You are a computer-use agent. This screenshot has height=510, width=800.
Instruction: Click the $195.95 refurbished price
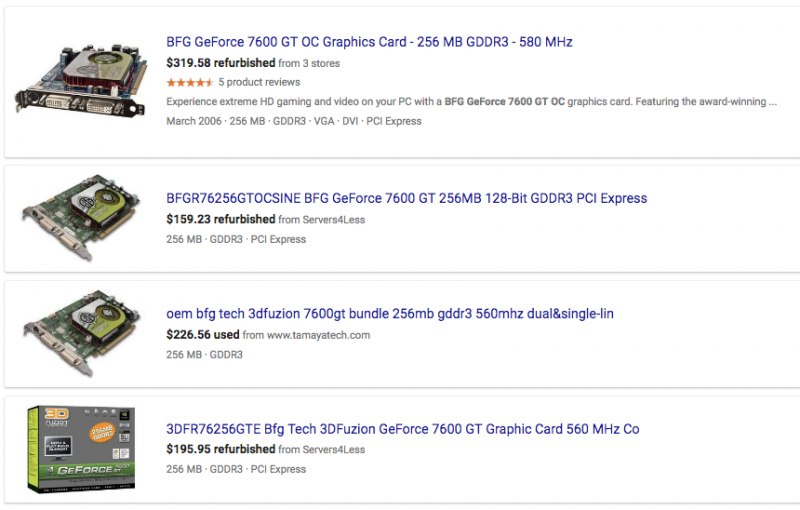pyautogui.click(x=220, y=449)
